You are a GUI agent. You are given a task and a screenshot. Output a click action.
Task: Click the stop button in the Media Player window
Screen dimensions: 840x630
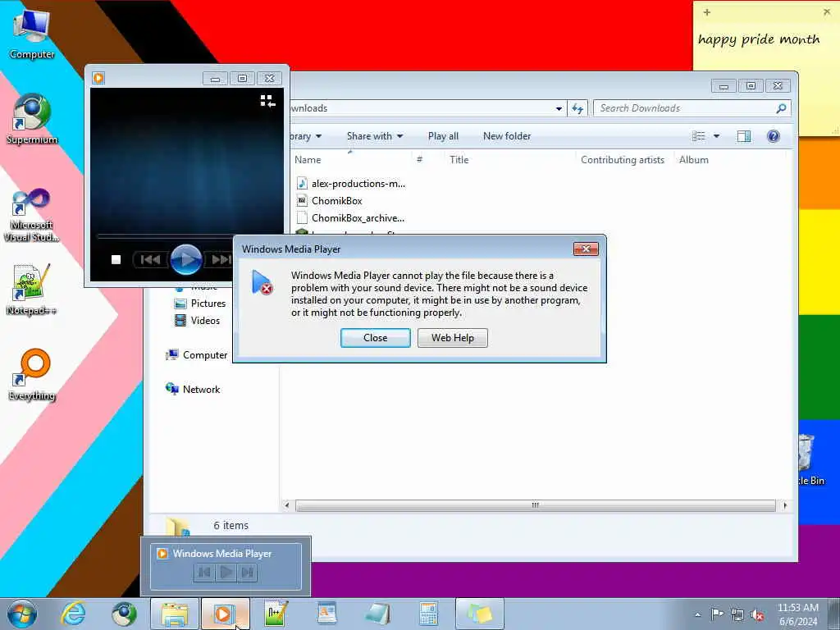click(116, 260)
